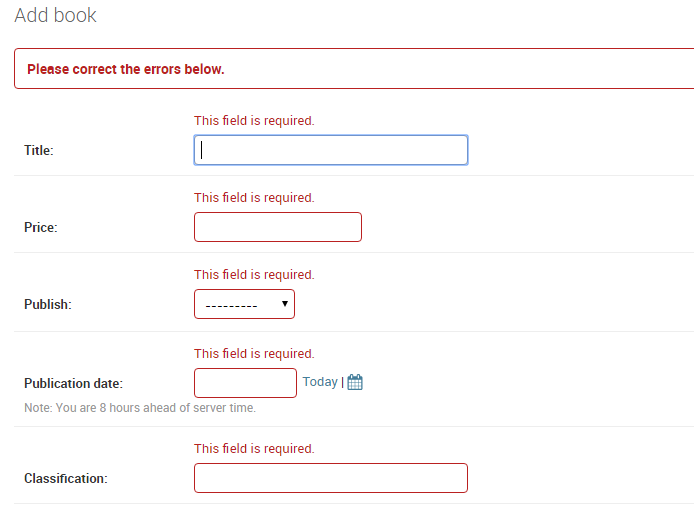This screenshot has width=694, height=507.
Task: Expand the Publish dropdown menu
Action: tap(244, 304)
